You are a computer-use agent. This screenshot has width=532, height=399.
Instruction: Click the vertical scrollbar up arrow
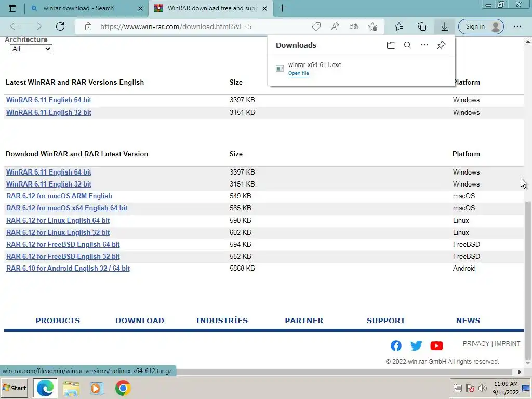pyautogui.click(x=528, y=42)
